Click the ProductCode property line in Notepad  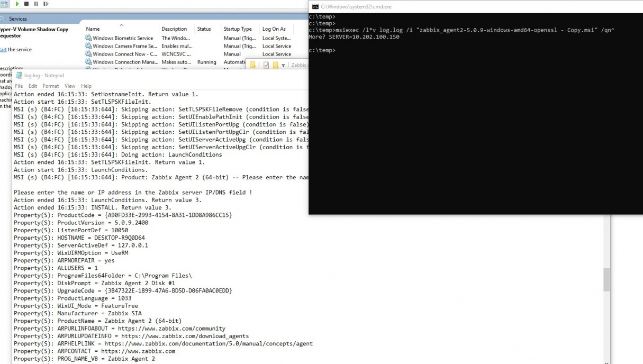click(x=123, y=215)
